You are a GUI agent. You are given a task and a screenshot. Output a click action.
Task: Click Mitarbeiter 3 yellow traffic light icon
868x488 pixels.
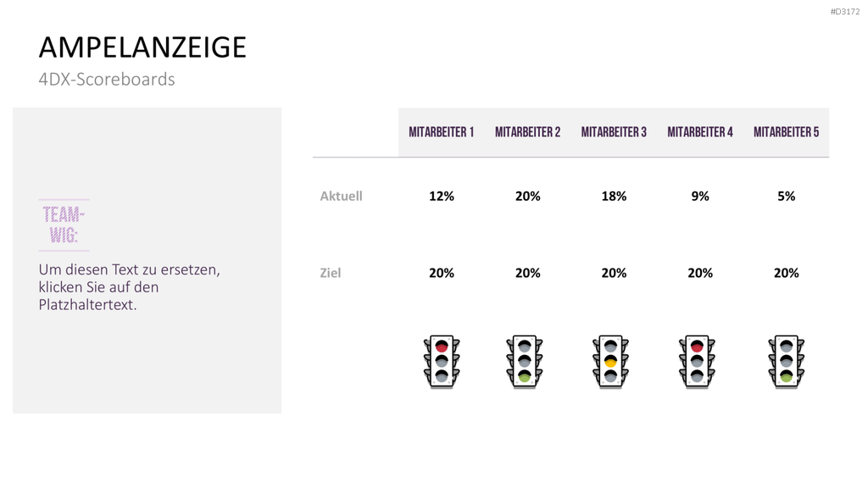(x=610, y=362)
